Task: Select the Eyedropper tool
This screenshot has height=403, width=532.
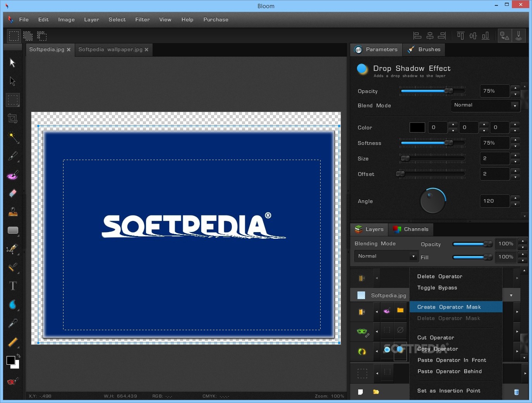Action: tap(13, 323)
